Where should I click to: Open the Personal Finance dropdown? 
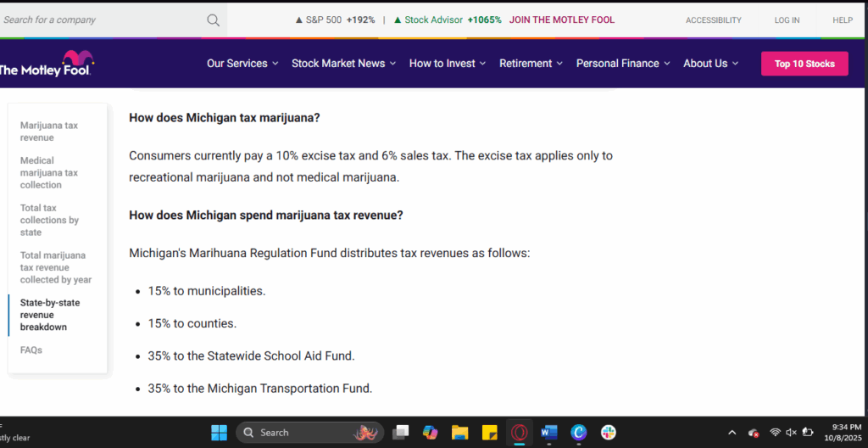pyautogui.click(x=623, y=64)
